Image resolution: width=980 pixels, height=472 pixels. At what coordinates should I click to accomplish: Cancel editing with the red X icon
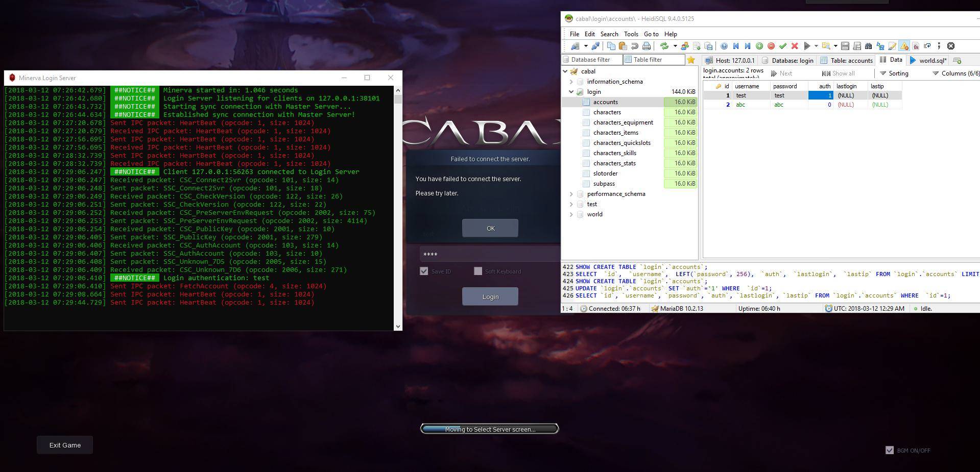point(795,46)
